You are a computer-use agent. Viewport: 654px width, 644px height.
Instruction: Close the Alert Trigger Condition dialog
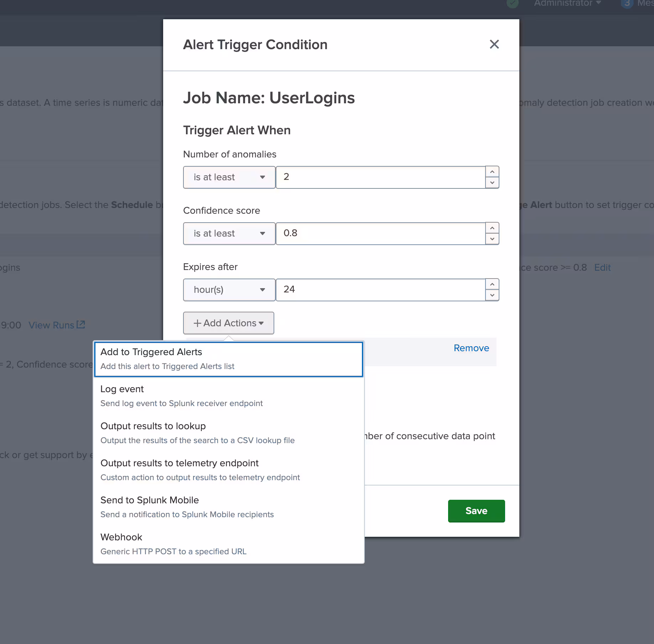[x=494, y=45]
